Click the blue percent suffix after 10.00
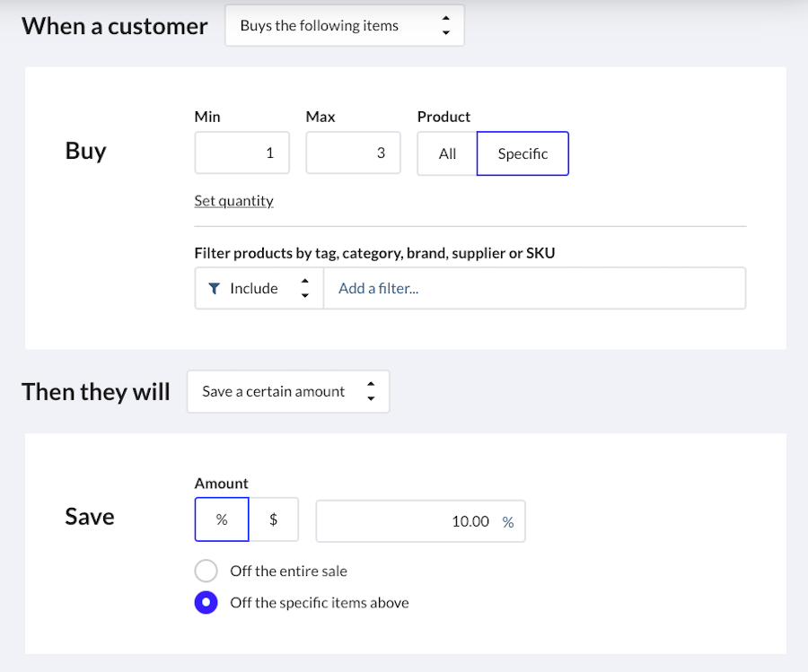 point(508,522)
